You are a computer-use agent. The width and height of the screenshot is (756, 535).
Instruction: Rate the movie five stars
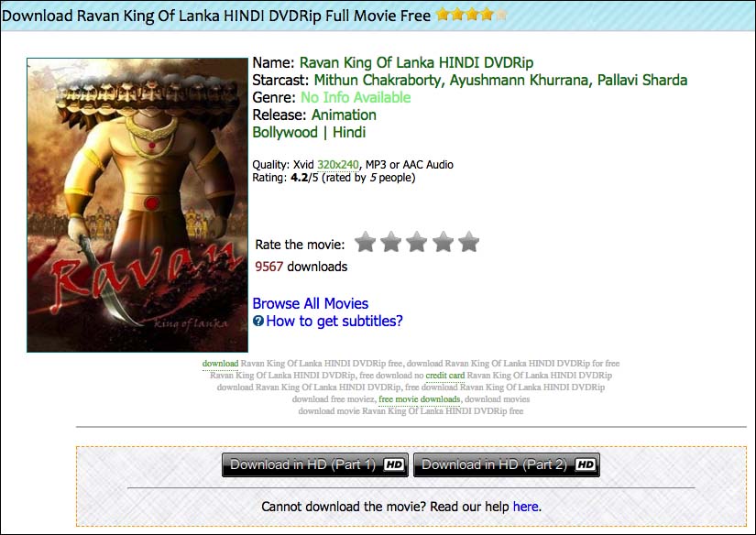468,242
